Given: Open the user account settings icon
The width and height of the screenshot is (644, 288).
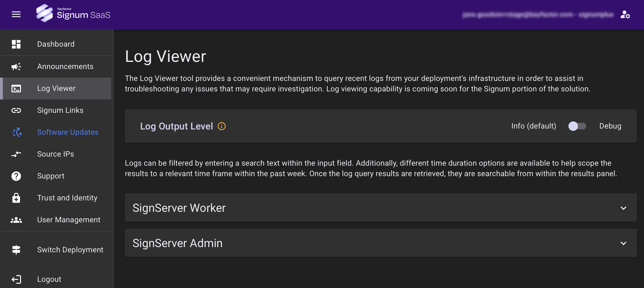Looking at the screenshot, I should click(x=625, y=15).
